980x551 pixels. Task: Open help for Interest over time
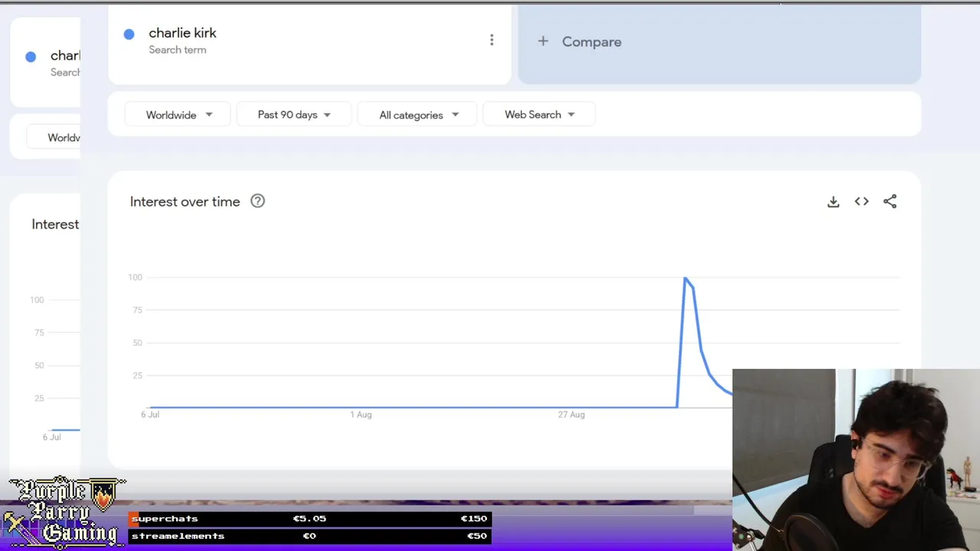click(x=257, y=201)
